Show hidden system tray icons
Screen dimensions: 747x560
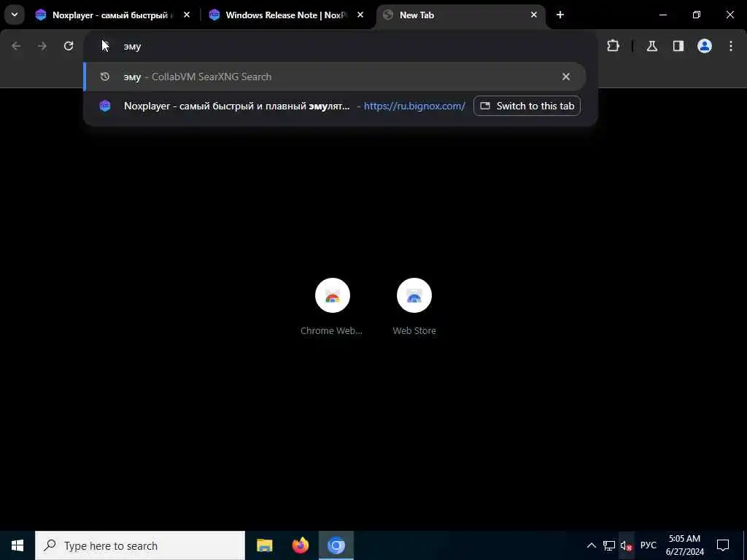[x=591, y=545]
